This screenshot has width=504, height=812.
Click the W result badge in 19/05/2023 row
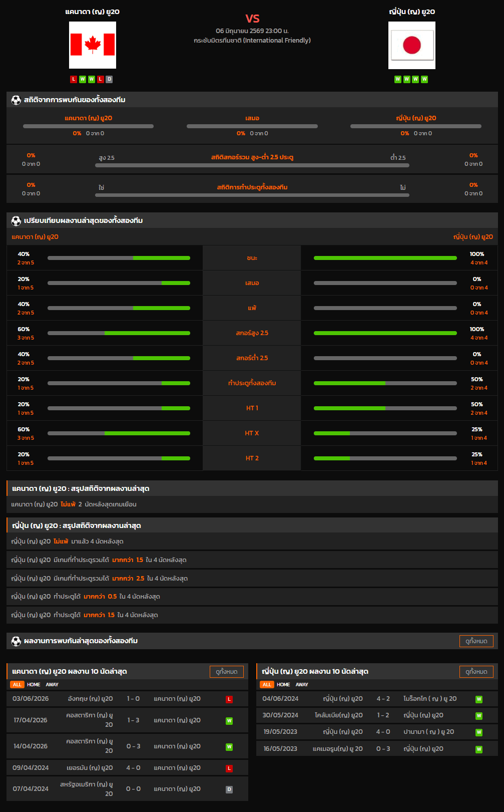pyautogui.click(x=479, y=732)
